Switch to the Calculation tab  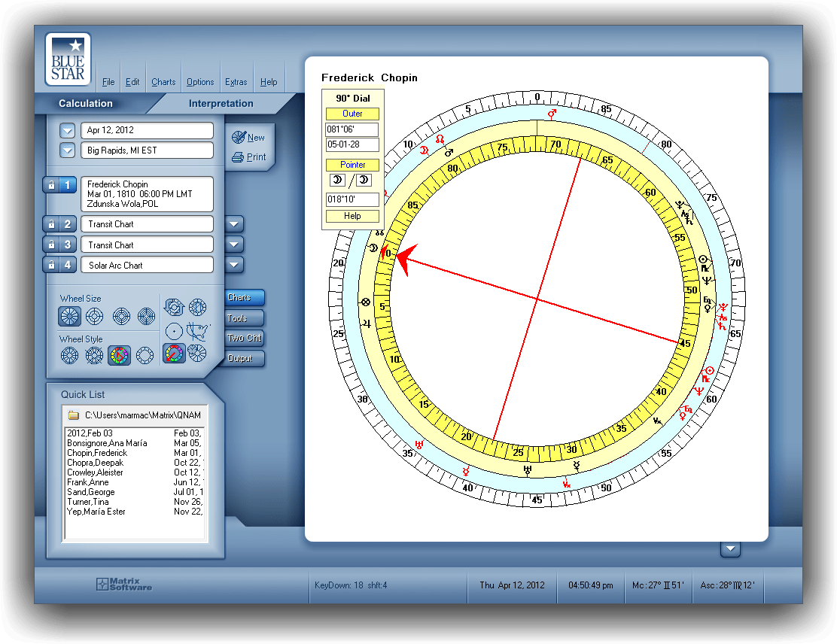[x=85, y=104]
